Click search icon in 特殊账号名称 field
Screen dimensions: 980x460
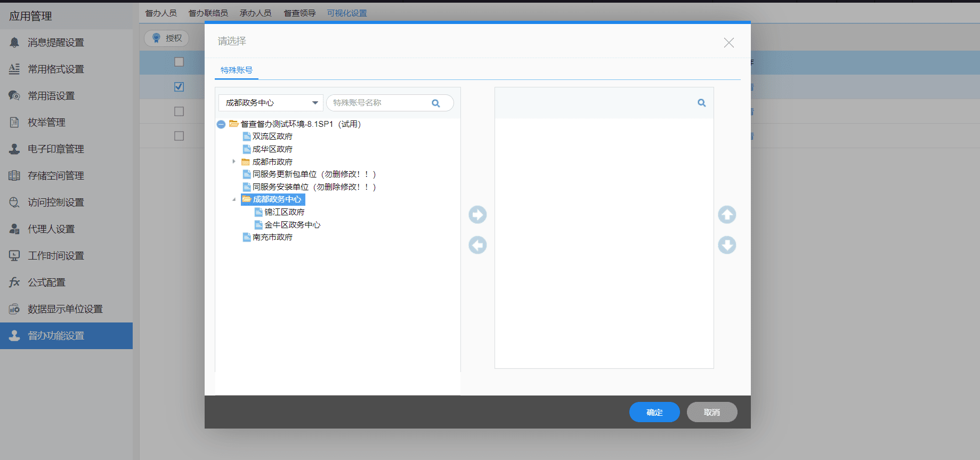[436, 103]
